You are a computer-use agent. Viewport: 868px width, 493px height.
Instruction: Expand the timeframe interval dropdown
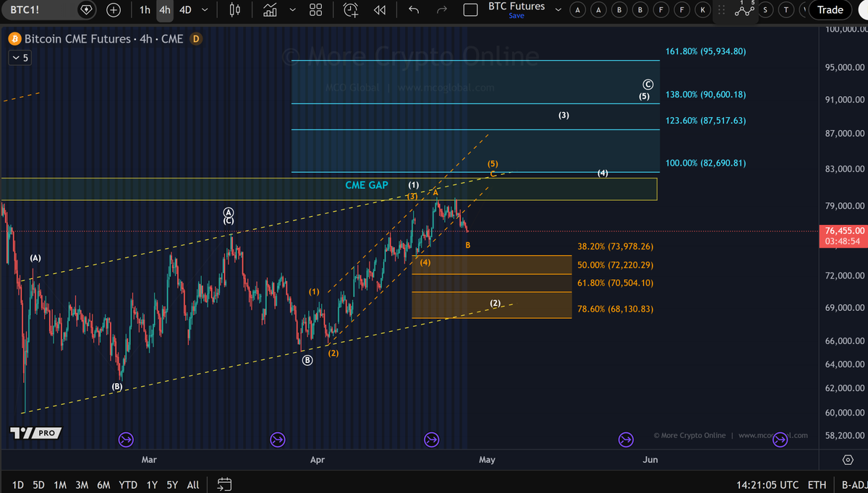[205, 10]
